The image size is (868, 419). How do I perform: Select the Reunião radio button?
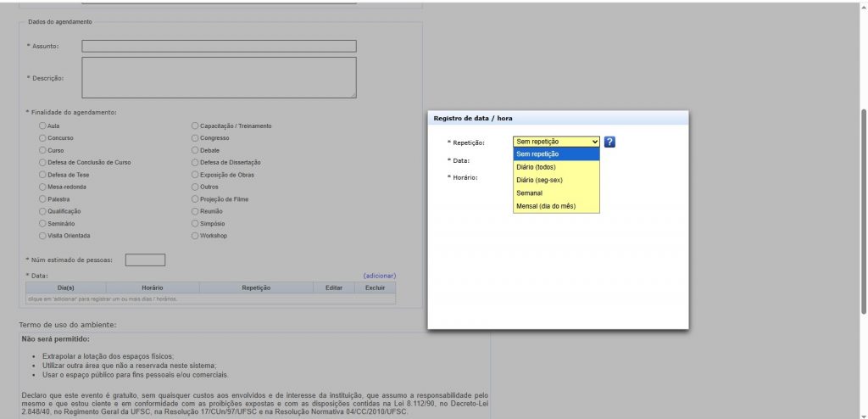coord(195,211)
